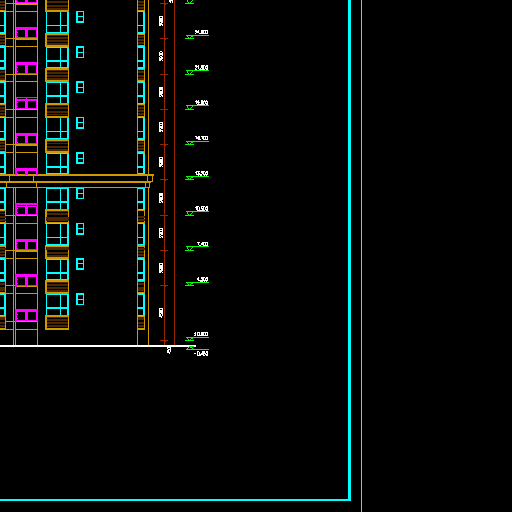Select the white ground level line
512x512 pixels.
click(x=98, y=346)
